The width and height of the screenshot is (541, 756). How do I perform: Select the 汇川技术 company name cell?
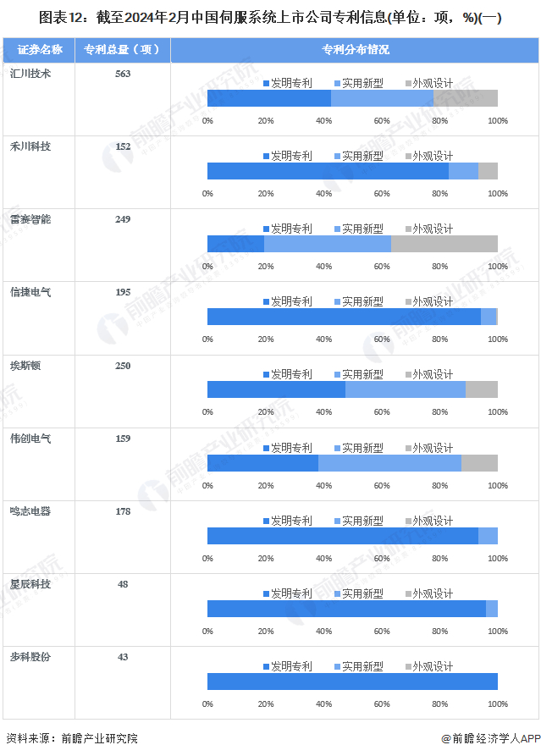30,74
